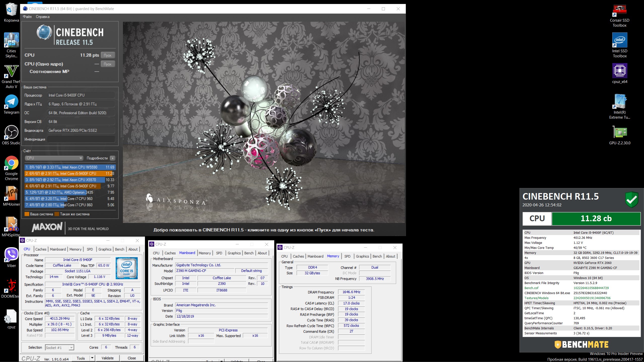
Task: Click the 11.28 cb green score bar
Action: point(596,218)
